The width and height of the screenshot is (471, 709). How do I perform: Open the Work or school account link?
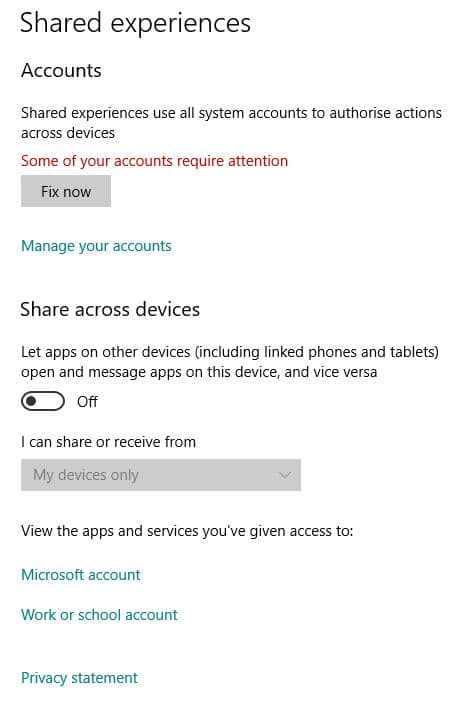coord(99,615)
